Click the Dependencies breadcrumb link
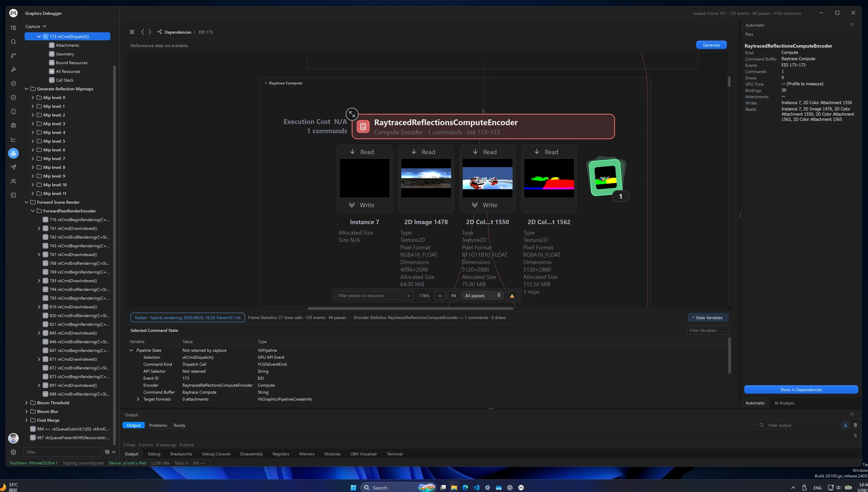Image resolution: width=868 pixels, height=492 pixels. pyautogui.click(x=178, y=32)
